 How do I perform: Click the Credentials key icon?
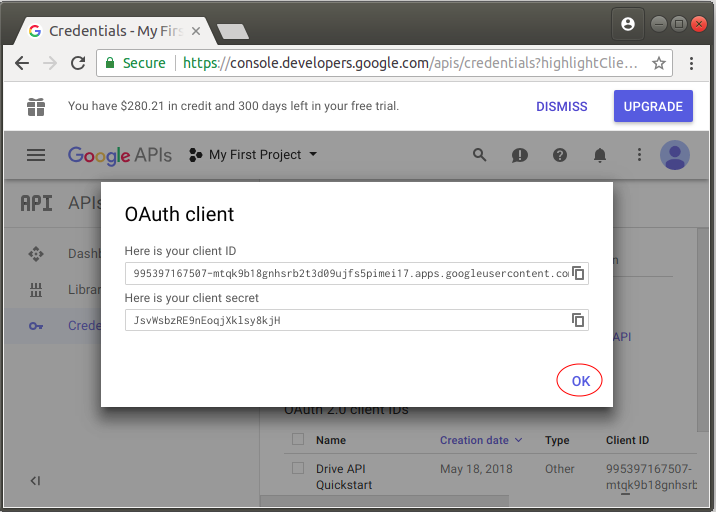36,326
